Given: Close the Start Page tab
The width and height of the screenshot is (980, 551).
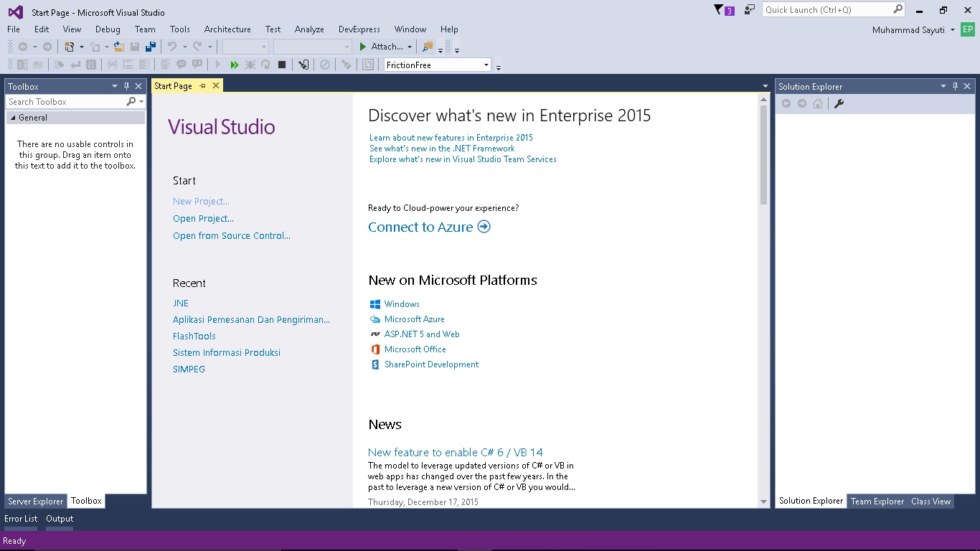Looking at the screenshot, I should [x=215, y=85].
